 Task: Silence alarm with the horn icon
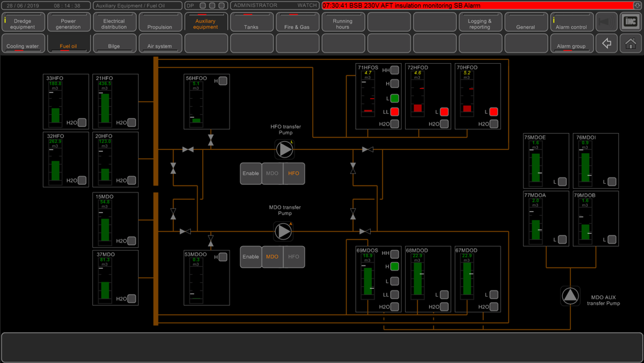coord(605,22)
